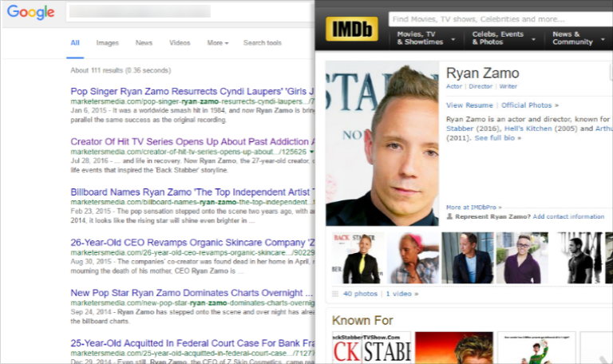Open 'New Pop Star Ryan Zamo Dominates' result
This screenshot has width=613, height=364.
click(192, 293)
